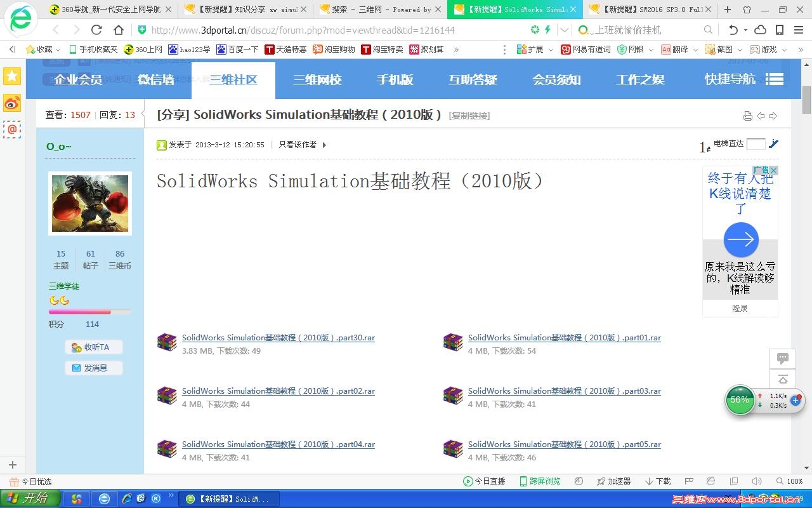Reload the page with refresh icon
This screenshot has height=508, width=812.
(96, 30)
